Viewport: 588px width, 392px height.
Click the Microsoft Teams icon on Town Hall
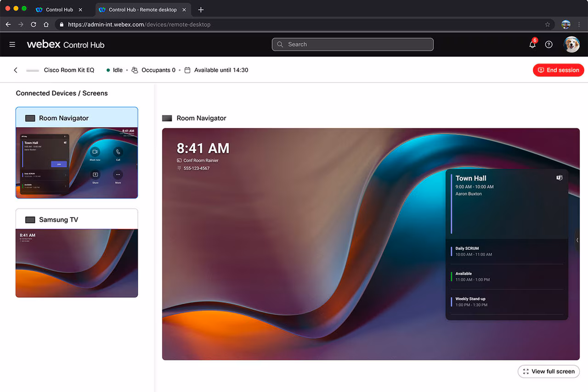tap(560, 178)
